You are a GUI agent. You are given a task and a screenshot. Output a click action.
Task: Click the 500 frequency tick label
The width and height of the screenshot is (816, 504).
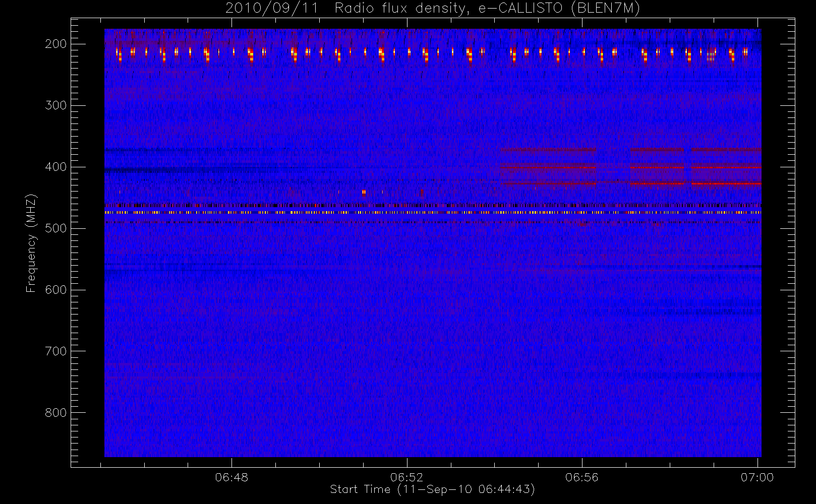click(x=56, y=228)
